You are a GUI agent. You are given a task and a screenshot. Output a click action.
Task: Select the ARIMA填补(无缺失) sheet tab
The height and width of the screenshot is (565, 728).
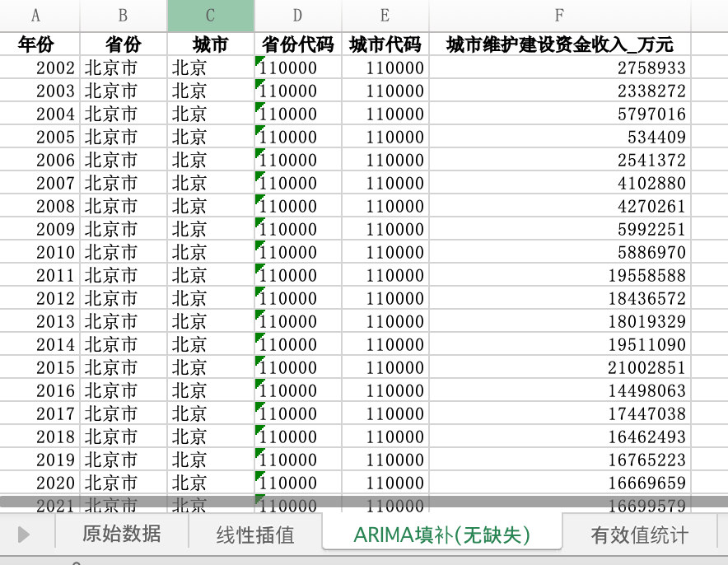click(x=441, y=534)
